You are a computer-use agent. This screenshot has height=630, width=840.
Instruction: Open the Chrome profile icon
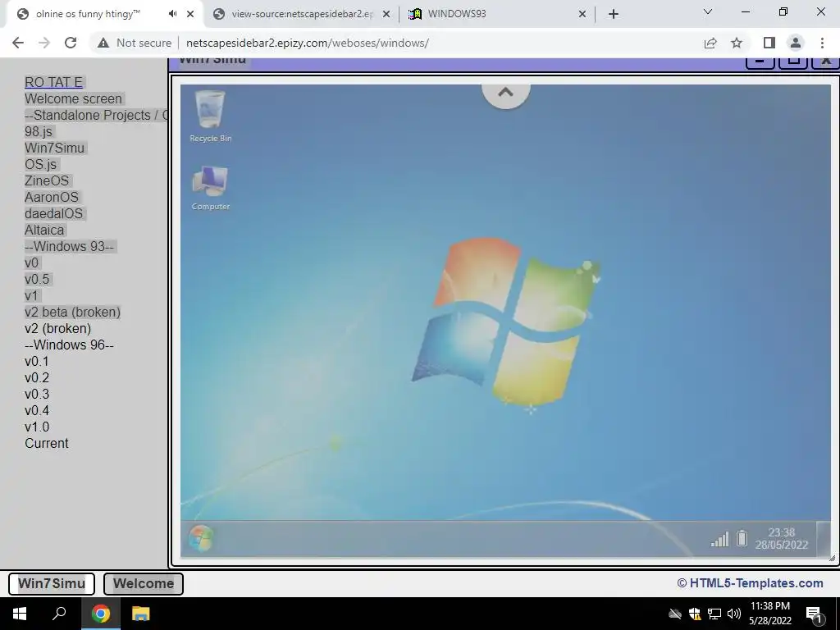tap(796, 43)
